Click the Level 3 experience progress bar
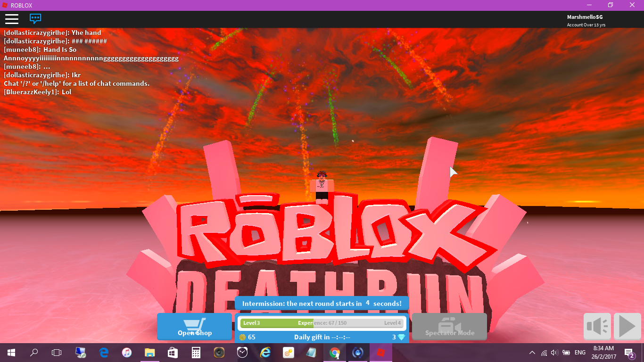The height and width of the screenshot is (362, 644). pyautogui.click(x=322, y=323)
